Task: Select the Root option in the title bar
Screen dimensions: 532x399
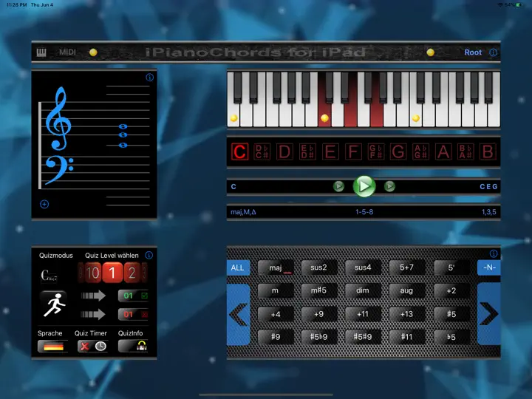Action: pos(473,52)
